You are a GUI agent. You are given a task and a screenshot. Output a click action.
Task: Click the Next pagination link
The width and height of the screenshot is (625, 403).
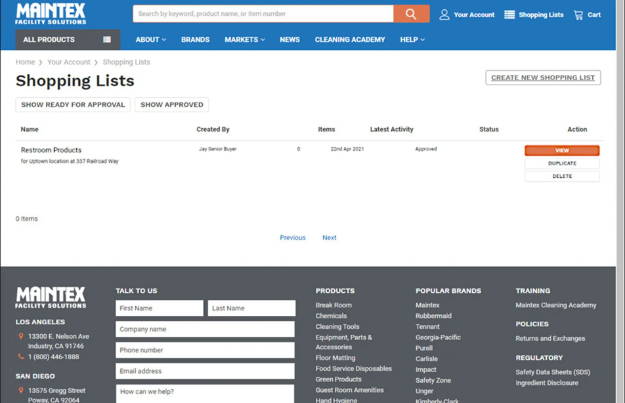329,238
